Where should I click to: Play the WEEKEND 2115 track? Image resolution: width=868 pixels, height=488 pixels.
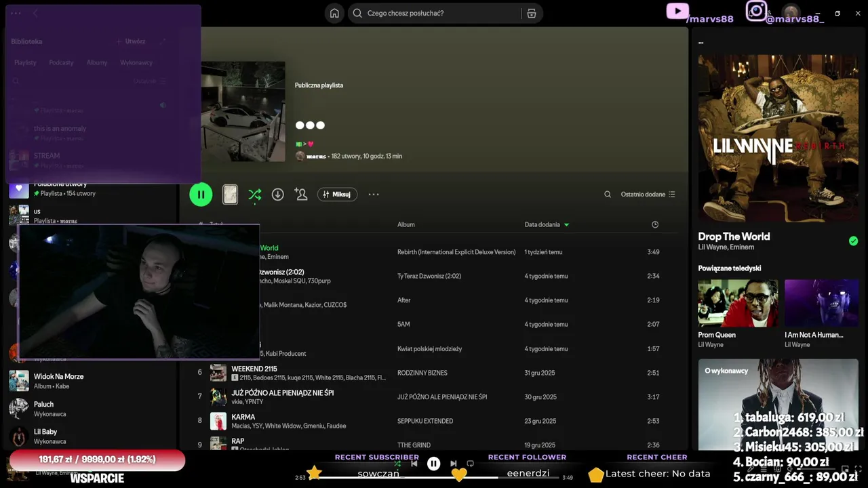click(x=254, y=369)
